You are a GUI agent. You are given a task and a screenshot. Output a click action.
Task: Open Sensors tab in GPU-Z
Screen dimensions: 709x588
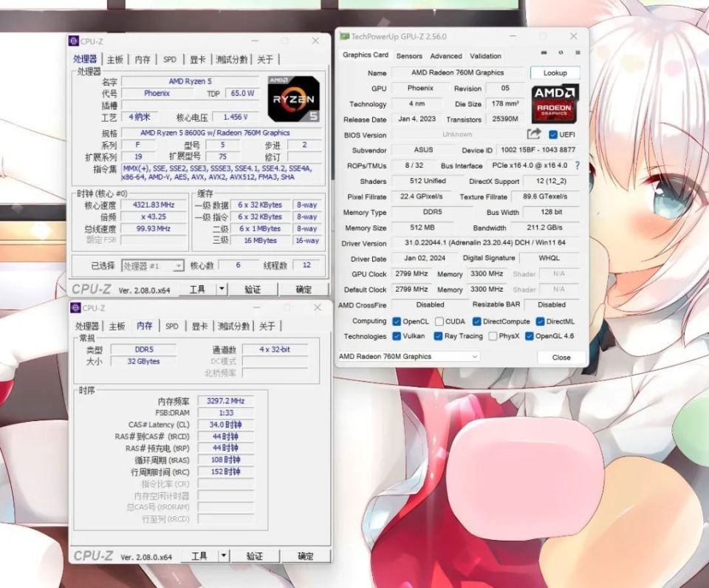tap(409, 56)
